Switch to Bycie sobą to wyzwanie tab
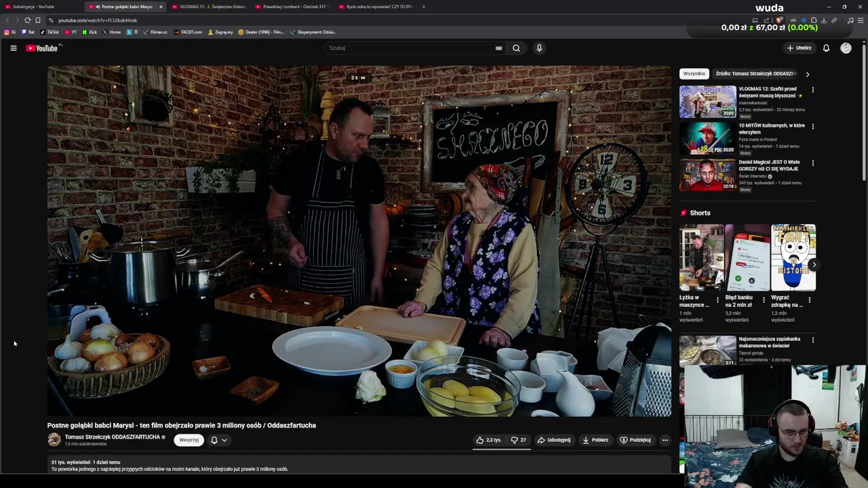868x488 pixels. click(376, 7)
